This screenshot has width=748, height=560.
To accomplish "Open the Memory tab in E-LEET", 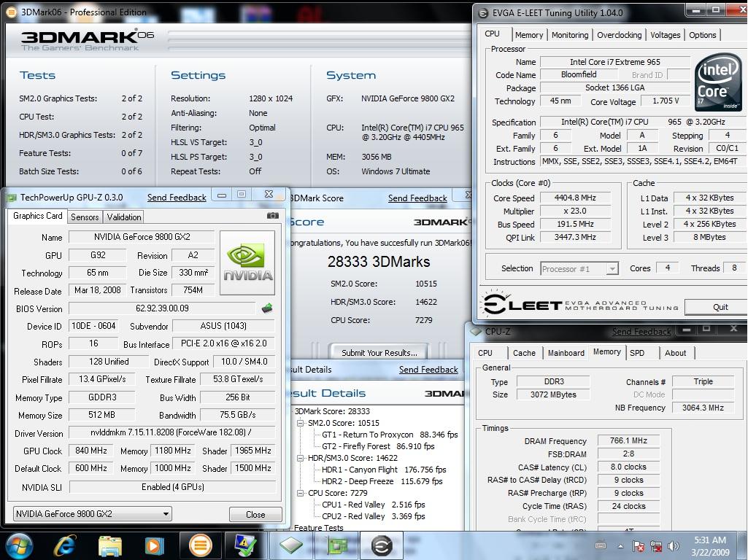I will pos(529,35).
